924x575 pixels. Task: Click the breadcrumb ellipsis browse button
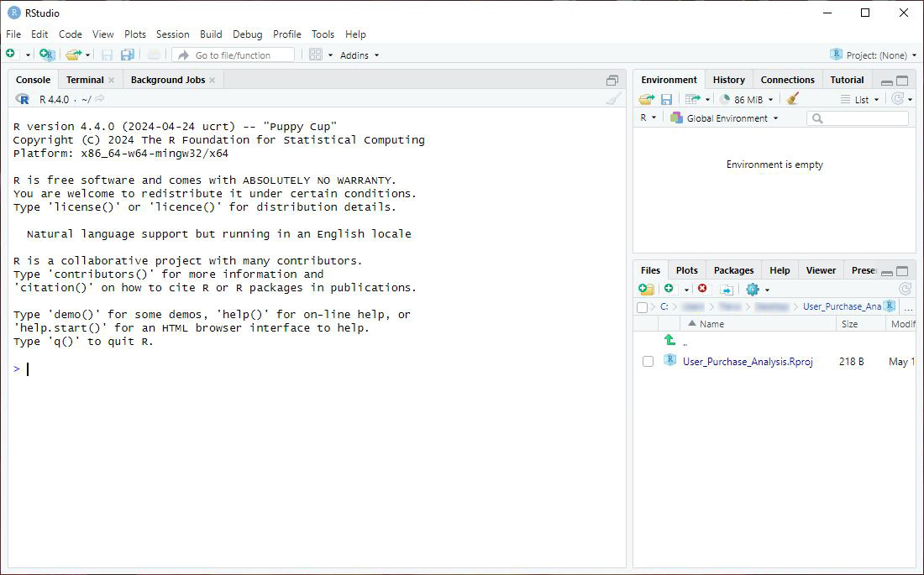908,307
